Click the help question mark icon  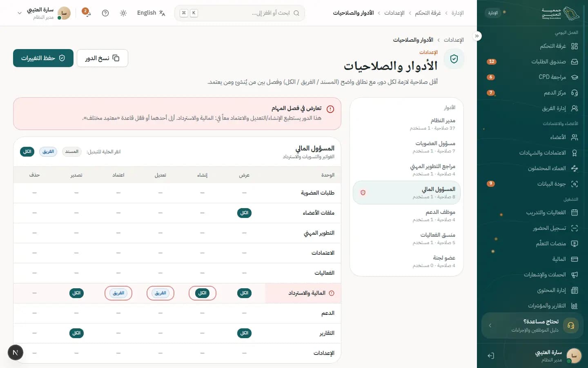(x=105, y=13)
